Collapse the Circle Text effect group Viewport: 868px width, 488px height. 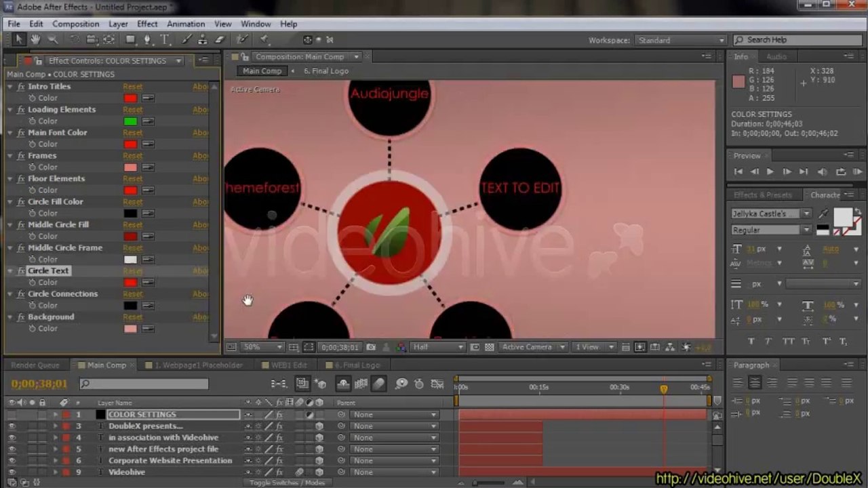[10, 271]
